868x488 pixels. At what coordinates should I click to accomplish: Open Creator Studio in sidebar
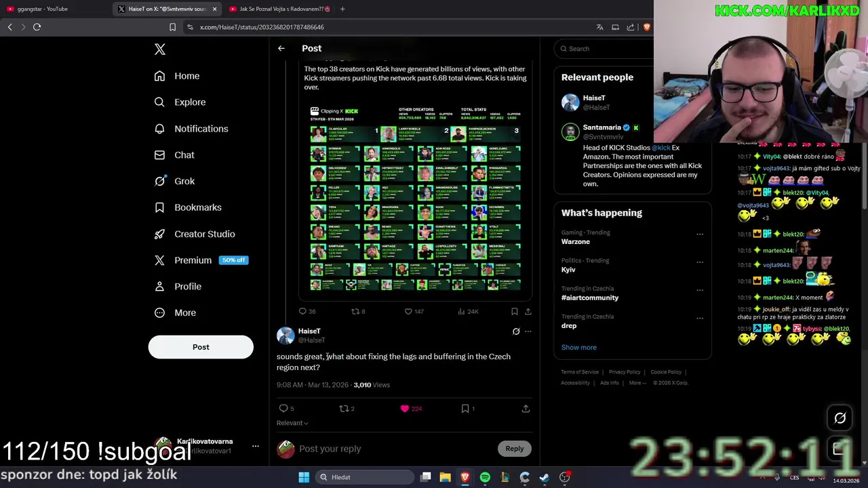195,234
